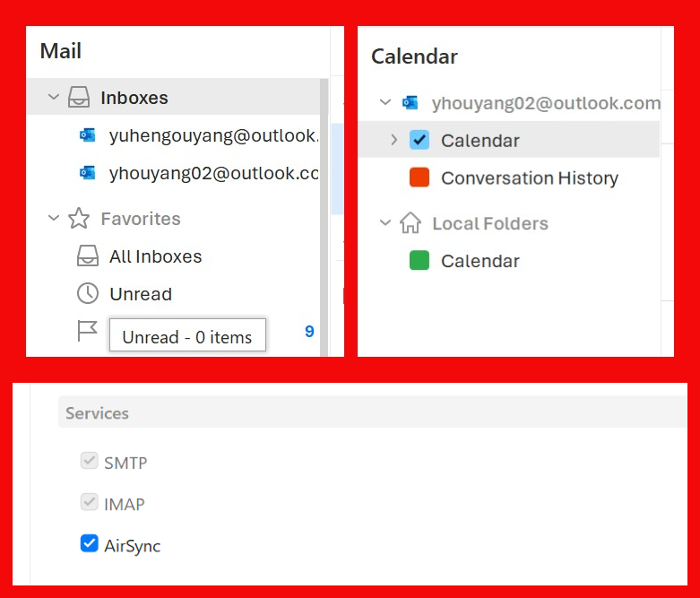
Task: Toggle the IMAP service checkbox
Action: tap(89, 502)
